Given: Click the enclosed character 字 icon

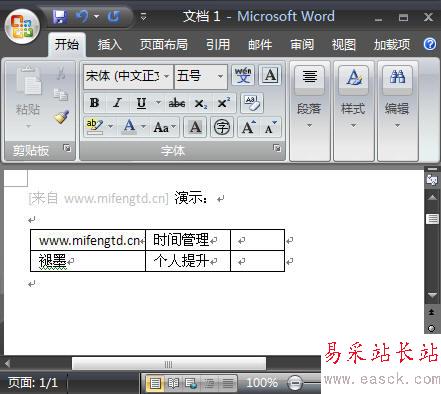Looking at the screenshot, I should (x=222, y=127).
